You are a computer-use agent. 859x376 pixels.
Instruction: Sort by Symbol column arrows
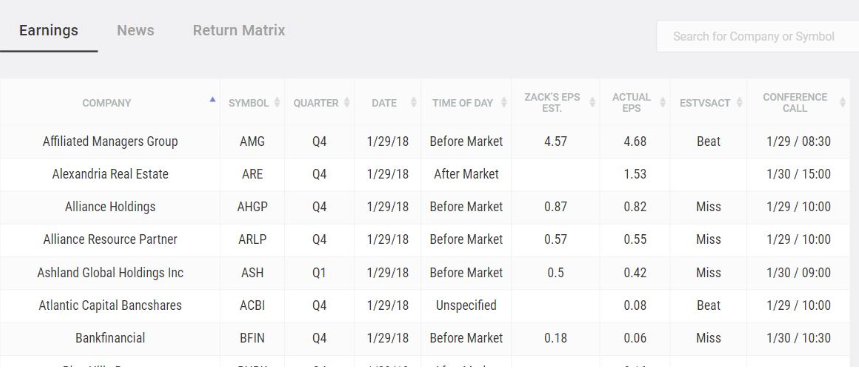[x=277, y=102]
